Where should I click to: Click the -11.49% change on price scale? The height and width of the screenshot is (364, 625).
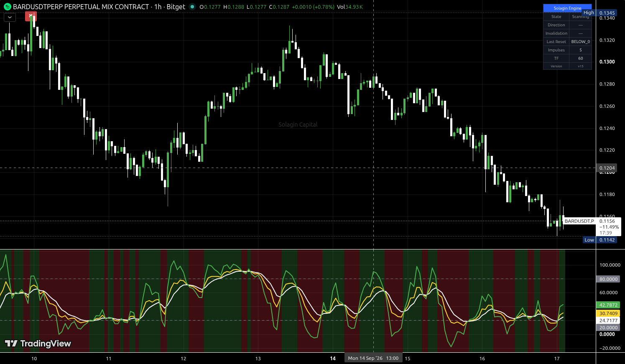(x=609, y=227)
